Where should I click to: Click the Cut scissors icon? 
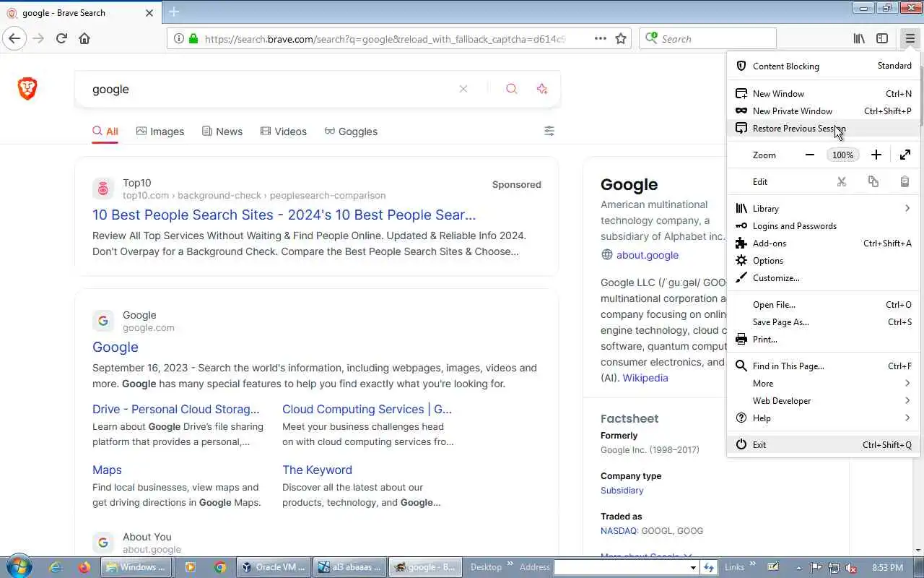842,181
